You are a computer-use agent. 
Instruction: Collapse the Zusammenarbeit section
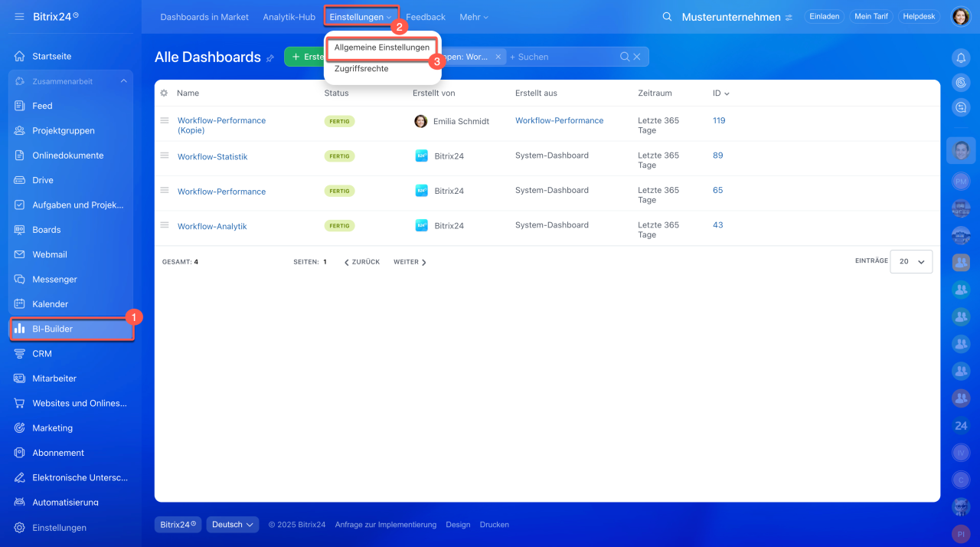coord(123,81)
